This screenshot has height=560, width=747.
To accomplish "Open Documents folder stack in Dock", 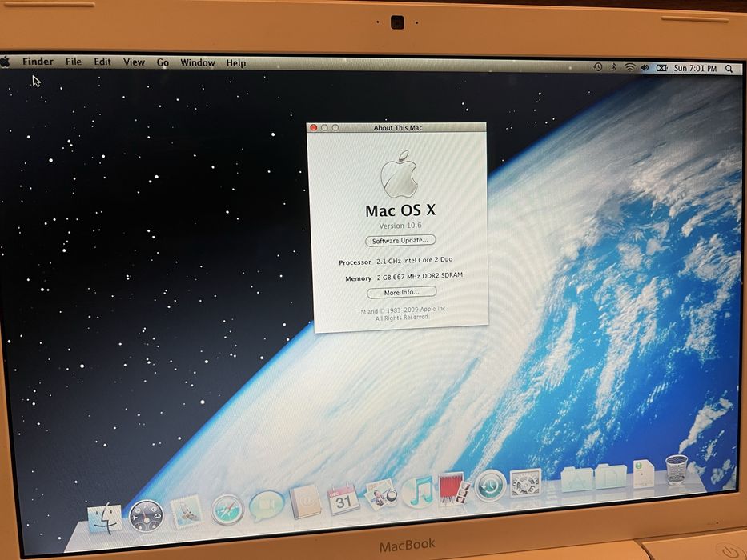I will [x=611, y=475].
